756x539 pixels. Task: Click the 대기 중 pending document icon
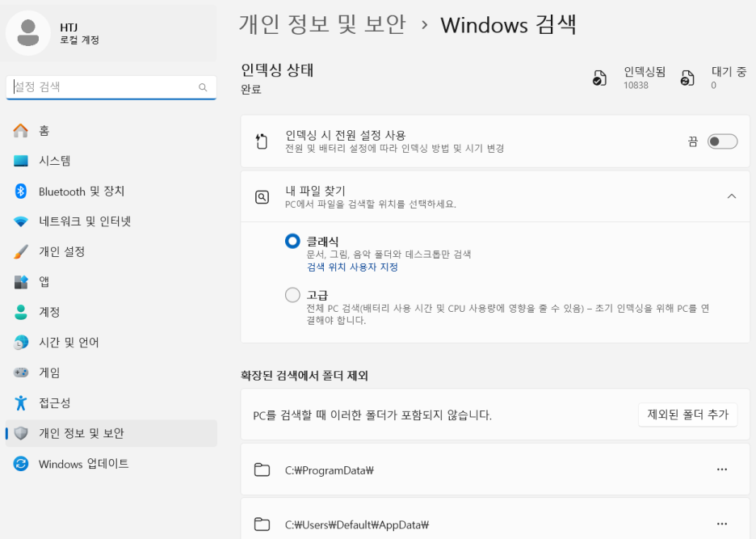coord(687,78)
